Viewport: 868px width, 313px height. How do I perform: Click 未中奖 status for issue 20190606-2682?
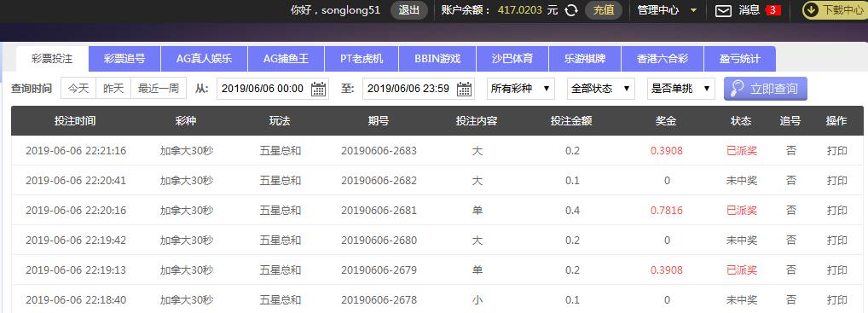[x=742, y=181]
